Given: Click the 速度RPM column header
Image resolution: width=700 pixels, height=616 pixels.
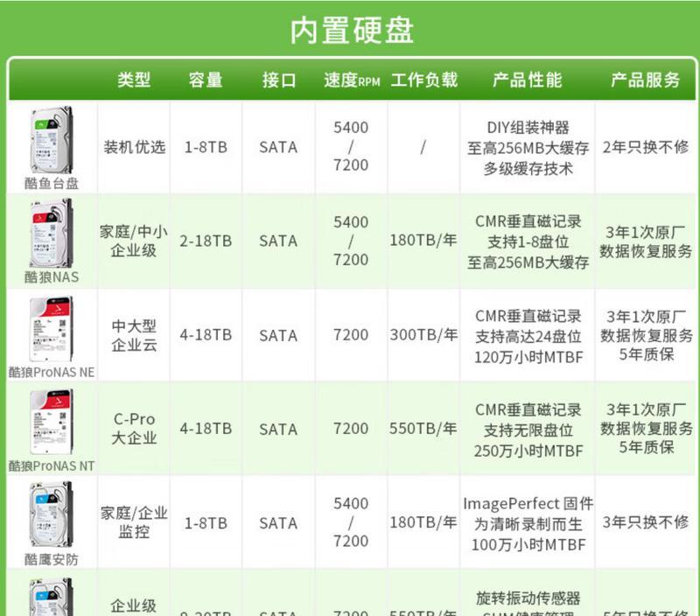Looking at the screenshot, I should pyautogui.click(x=352, y=80).
